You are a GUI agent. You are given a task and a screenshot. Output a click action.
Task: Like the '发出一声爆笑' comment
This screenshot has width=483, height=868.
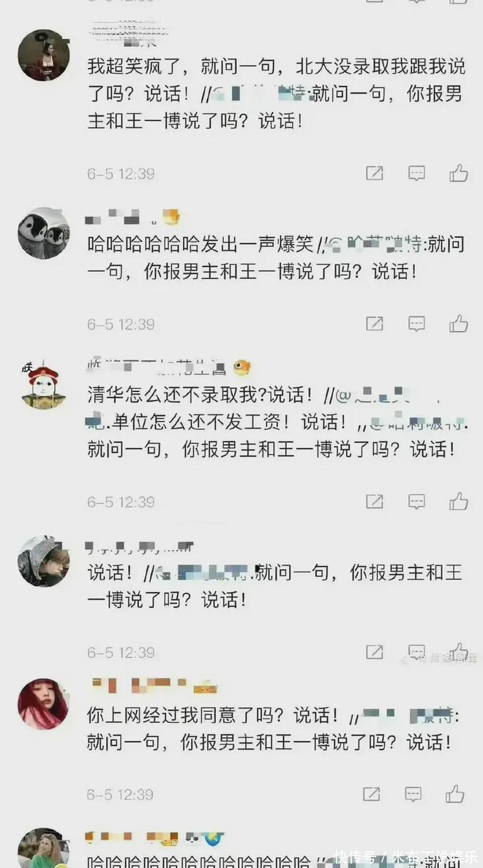point(459,323)
